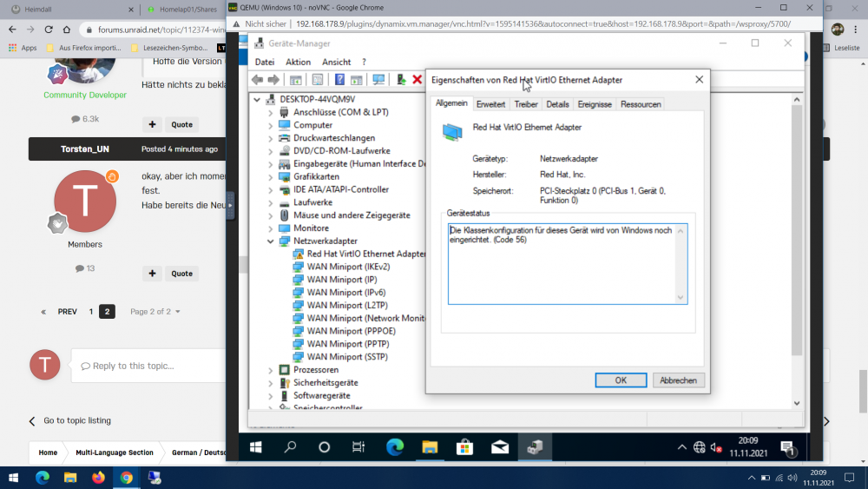Collapse the Netzwerkadapter tree node
This screenshot has height=489, width=868.
coord(271,241)
